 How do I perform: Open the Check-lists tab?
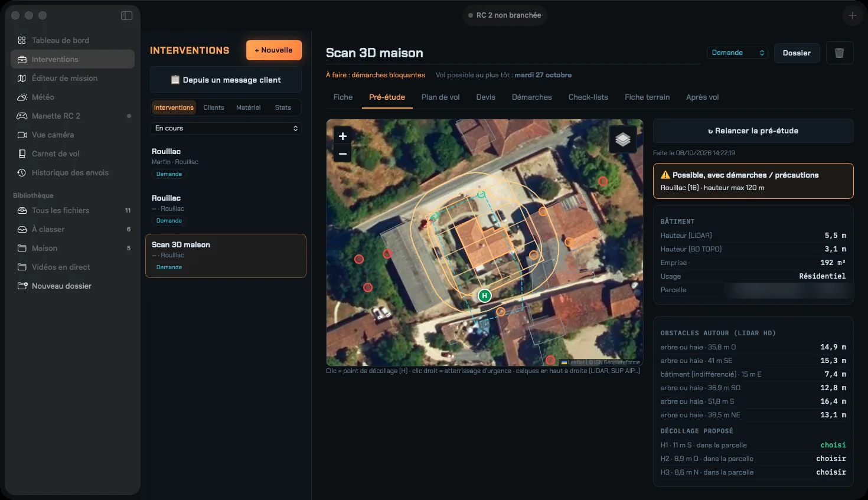(588, 97)
